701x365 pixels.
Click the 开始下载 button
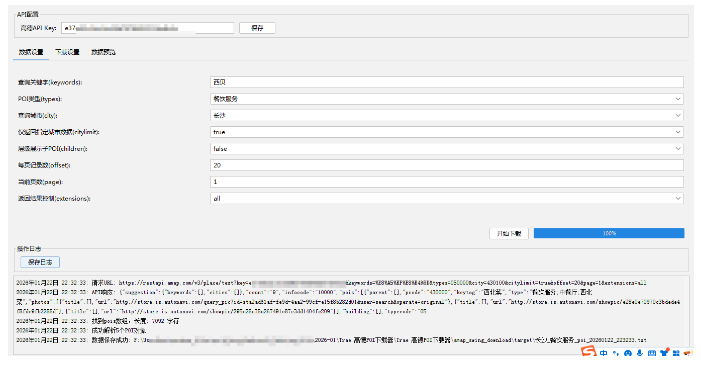click(x=509, y=233)
